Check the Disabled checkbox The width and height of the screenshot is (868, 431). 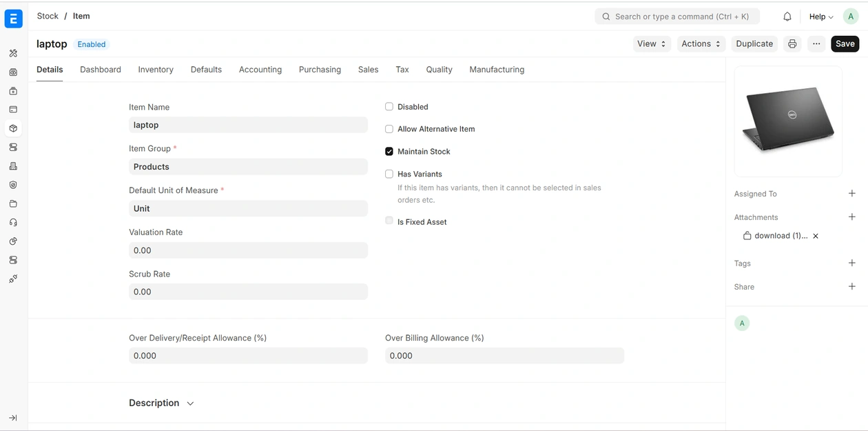[389, 107]
